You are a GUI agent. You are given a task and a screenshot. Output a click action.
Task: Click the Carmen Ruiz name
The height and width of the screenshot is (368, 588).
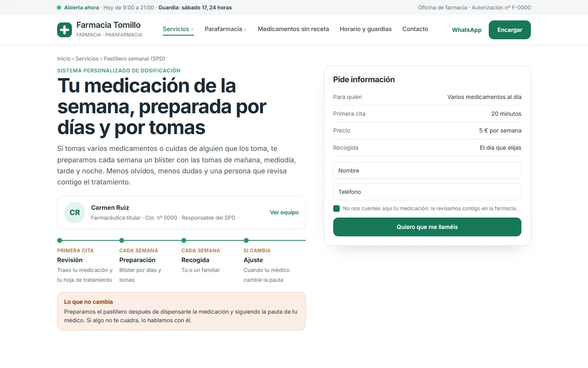click(x=110, y=208)
